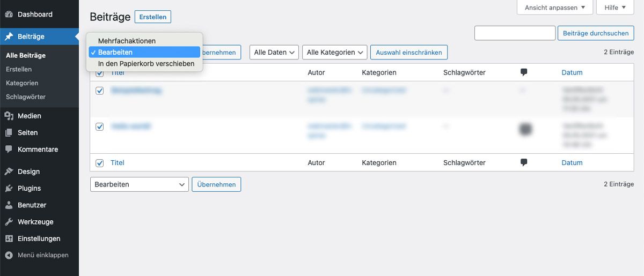Open Schlagwörter submenu item in sidebar

26,97
